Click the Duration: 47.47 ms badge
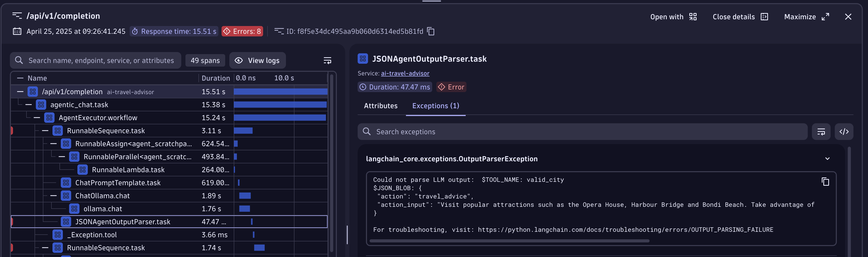 [x=395, y=87]
